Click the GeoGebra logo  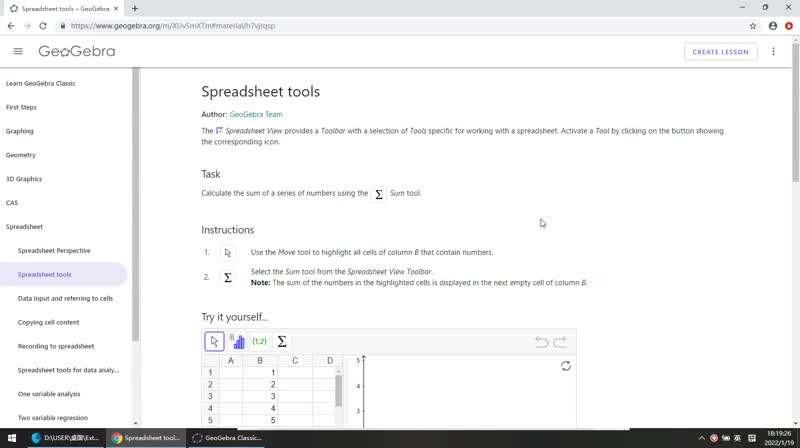coord(77,51)
